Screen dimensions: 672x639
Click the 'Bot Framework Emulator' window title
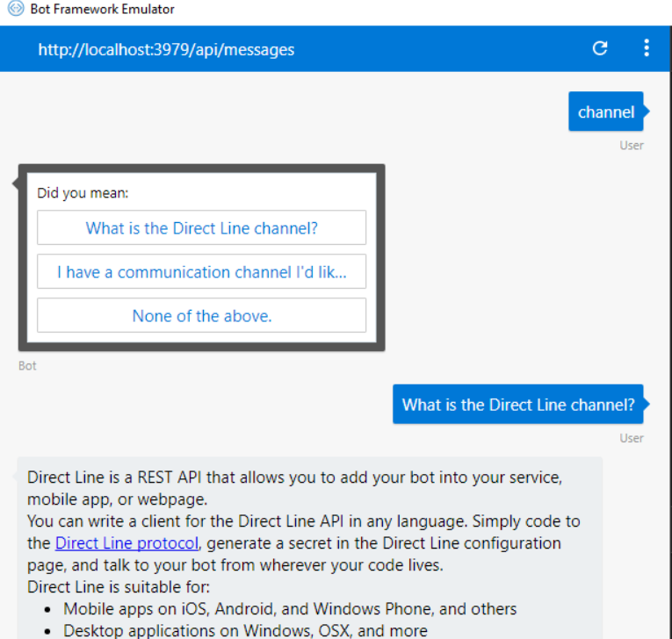(103, 9)
